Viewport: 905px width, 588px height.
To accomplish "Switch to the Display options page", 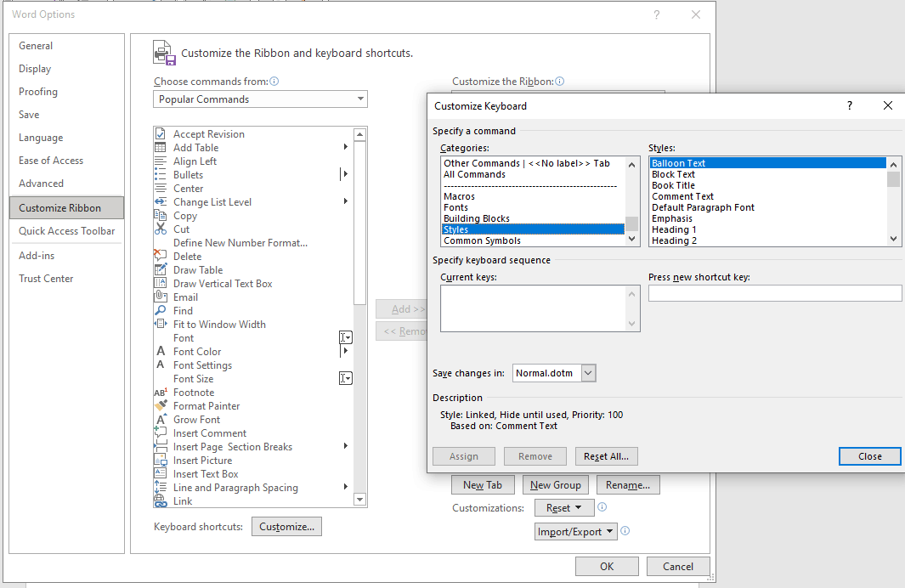I will pyautogui.click(x=66, y=69).
